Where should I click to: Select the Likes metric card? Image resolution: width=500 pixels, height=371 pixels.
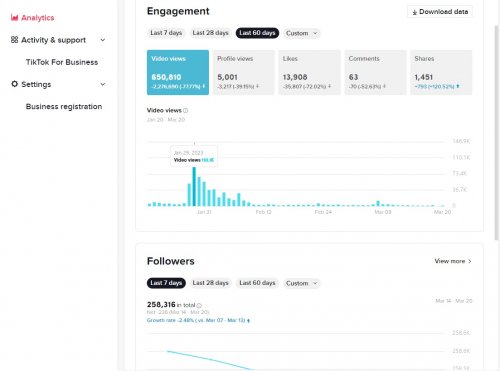tap(309, 72)
